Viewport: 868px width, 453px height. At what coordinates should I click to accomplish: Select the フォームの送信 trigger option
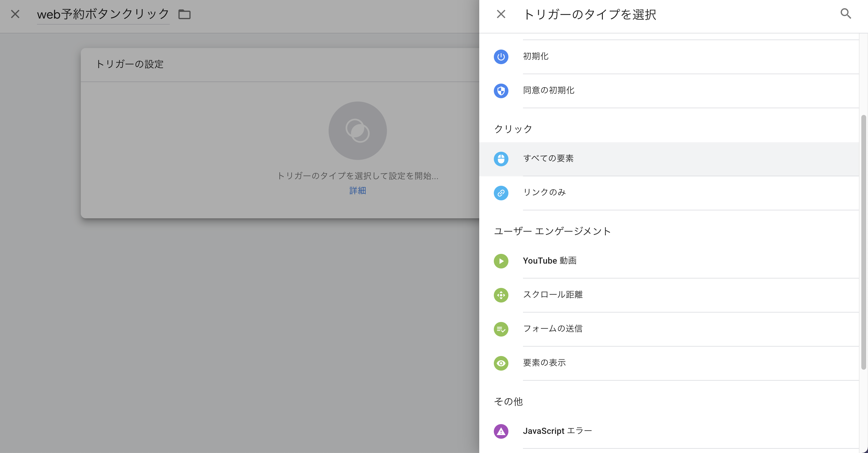pyautogui.click(x=553, y=329)
